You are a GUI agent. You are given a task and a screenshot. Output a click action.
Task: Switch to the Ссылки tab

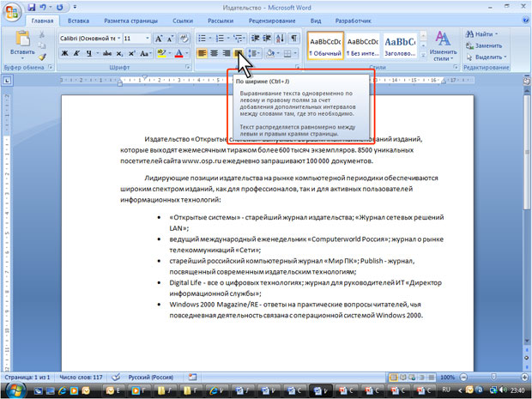coord(183,21)
